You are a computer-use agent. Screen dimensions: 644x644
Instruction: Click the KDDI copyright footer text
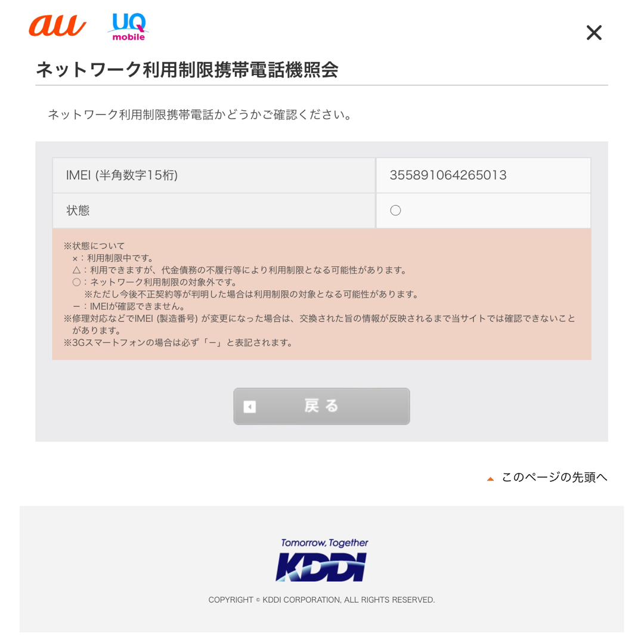point(321,600)
